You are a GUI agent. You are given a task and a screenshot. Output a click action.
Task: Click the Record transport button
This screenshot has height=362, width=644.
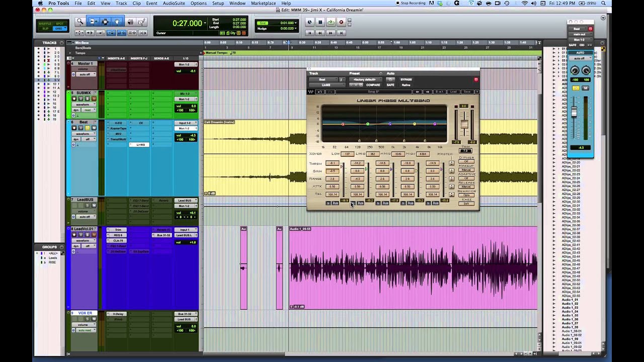coord(341,22)
